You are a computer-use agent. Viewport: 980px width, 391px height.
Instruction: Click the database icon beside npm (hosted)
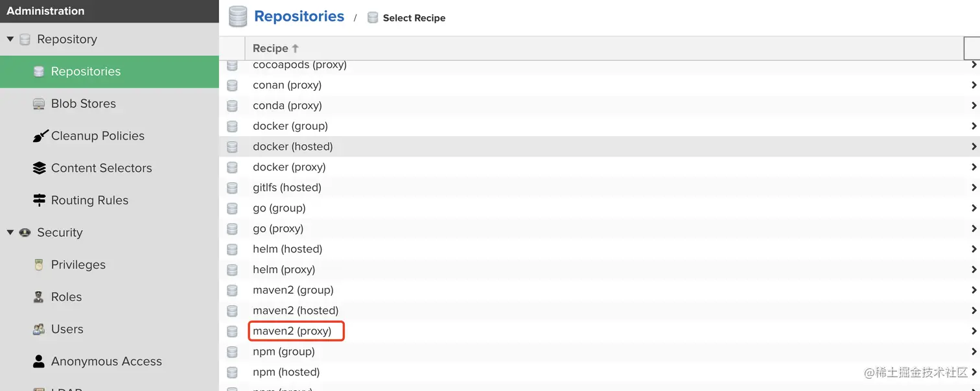232,373
